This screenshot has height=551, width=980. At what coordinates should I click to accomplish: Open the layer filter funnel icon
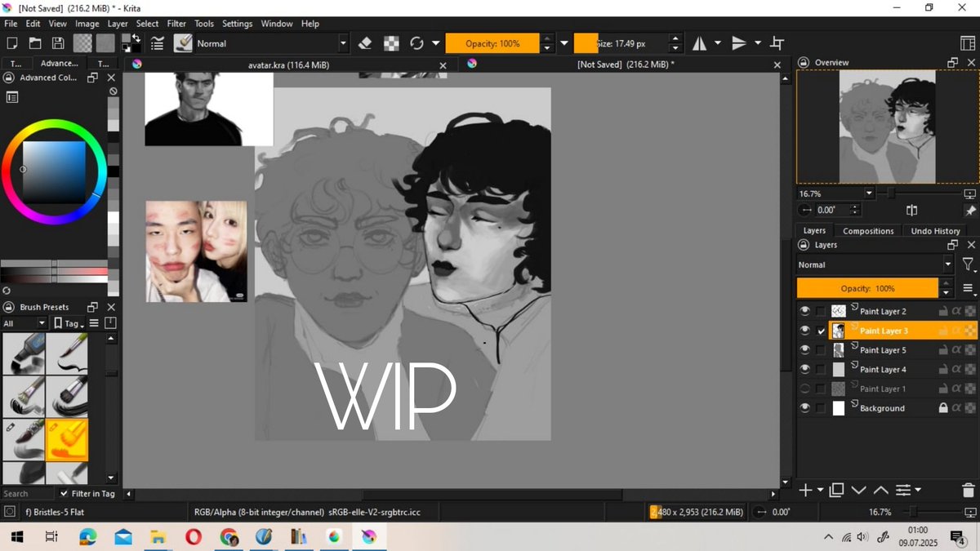tap(968, 264)
